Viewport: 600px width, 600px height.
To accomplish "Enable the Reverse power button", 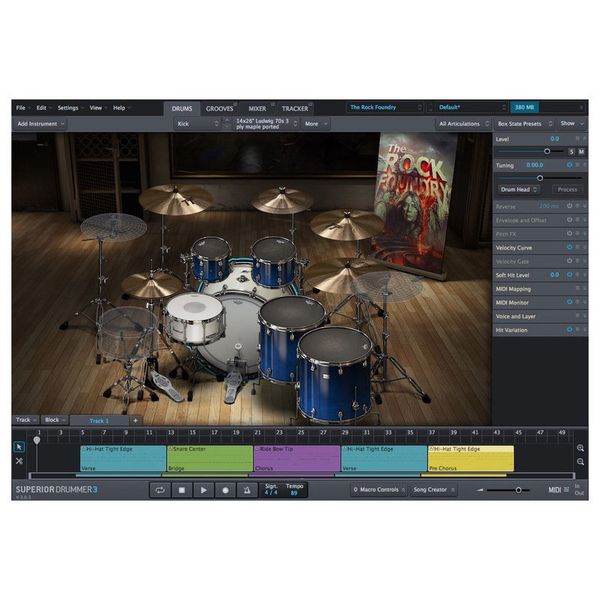I will [x=569, y=206].
